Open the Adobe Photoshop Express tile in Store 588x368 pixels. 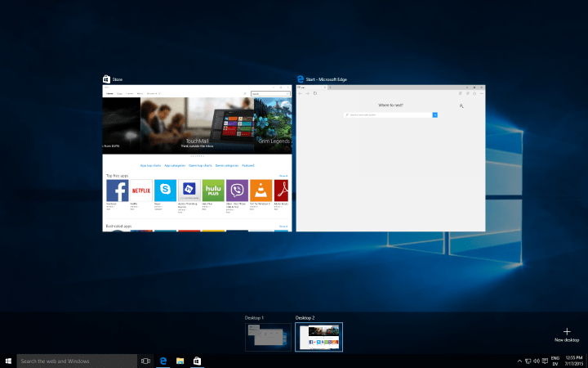coord(189,191)
